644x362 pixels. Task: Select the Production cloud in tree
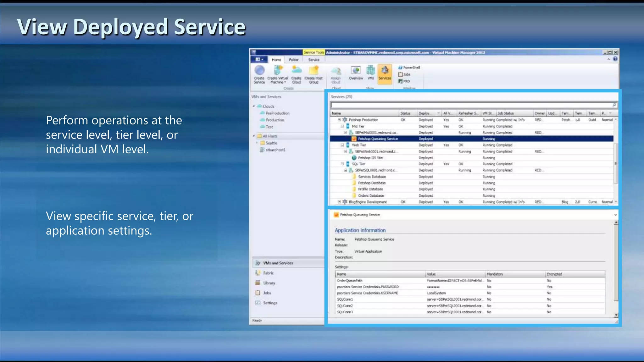pos(275,120)
